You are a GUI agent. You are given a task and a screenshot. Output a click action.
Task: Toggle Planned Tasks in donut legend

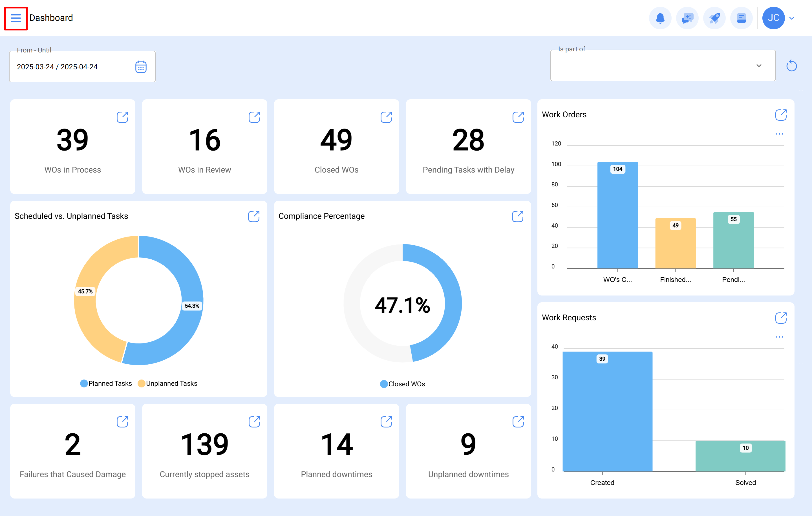(x=106, y=383)
